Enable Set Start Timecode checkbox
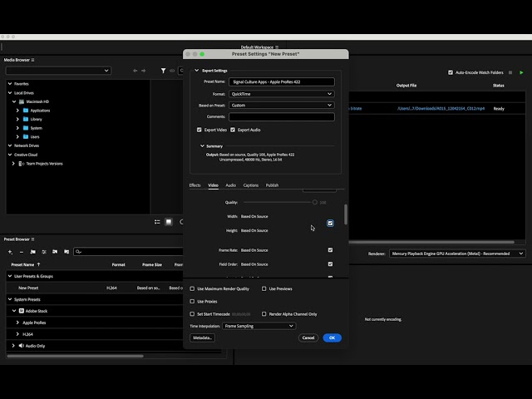 click(x=192, y=314)
